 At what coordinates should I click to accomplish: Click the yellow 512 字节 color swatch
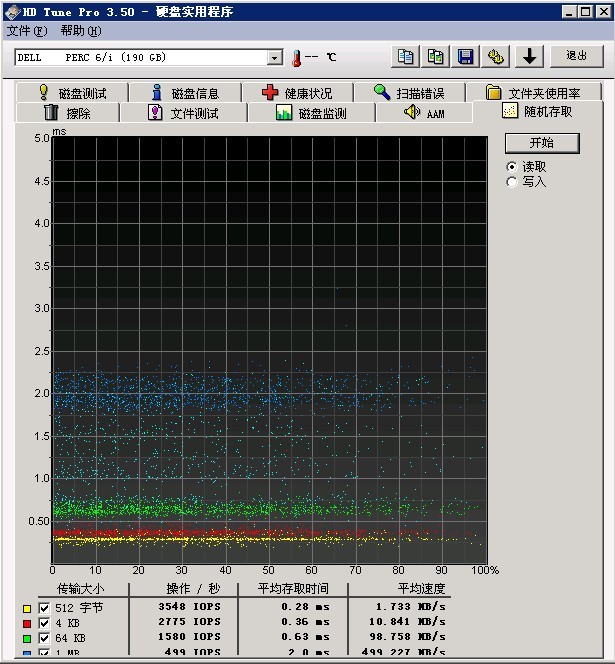[27, 609]
